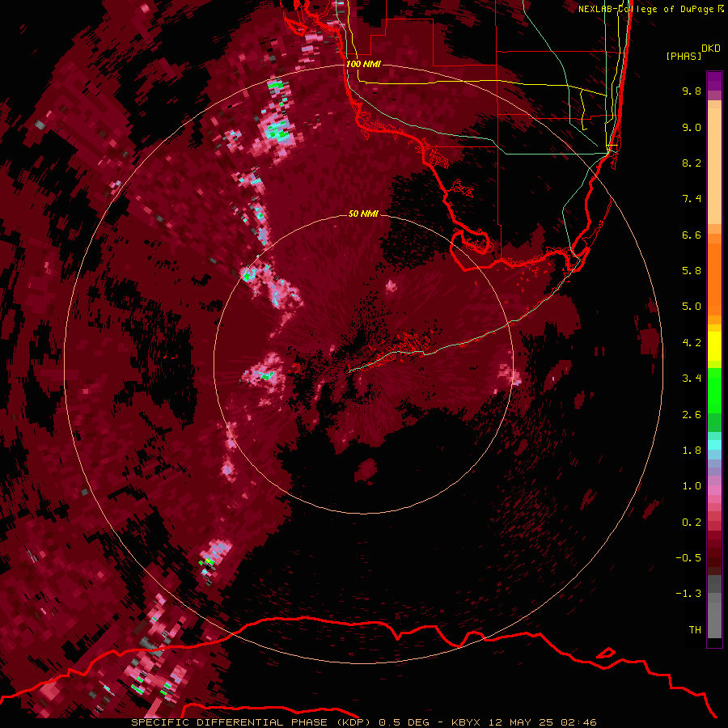Click the "TH" label on the color scale
Screen dimensions: 728x728
(x=695, y=630)
